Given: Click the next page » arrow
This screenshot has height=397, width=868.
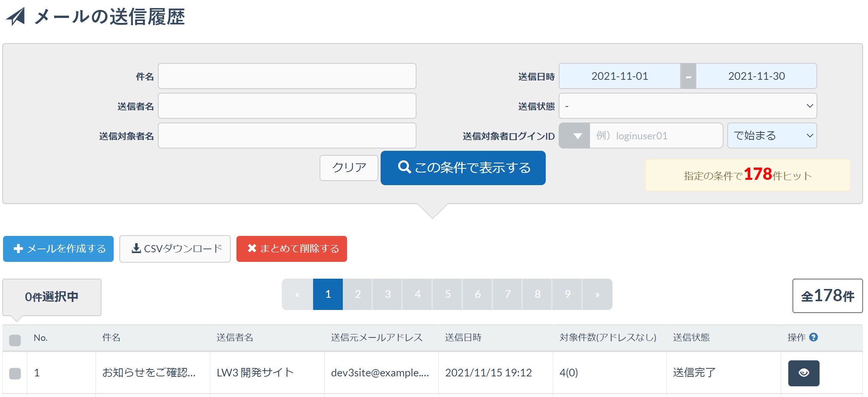Looking at the screenshot, I should 598,294.
